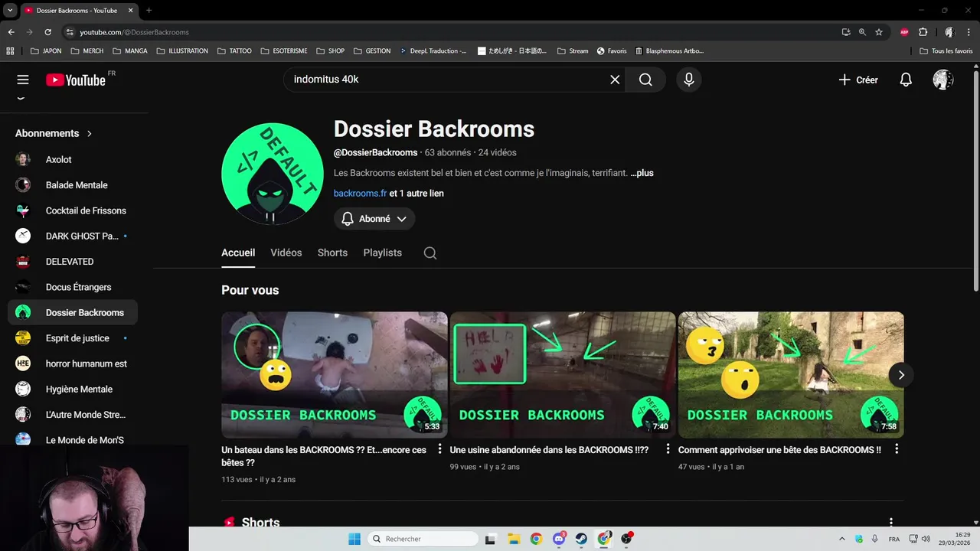Open the Windows Start button

tap(354, 539)
